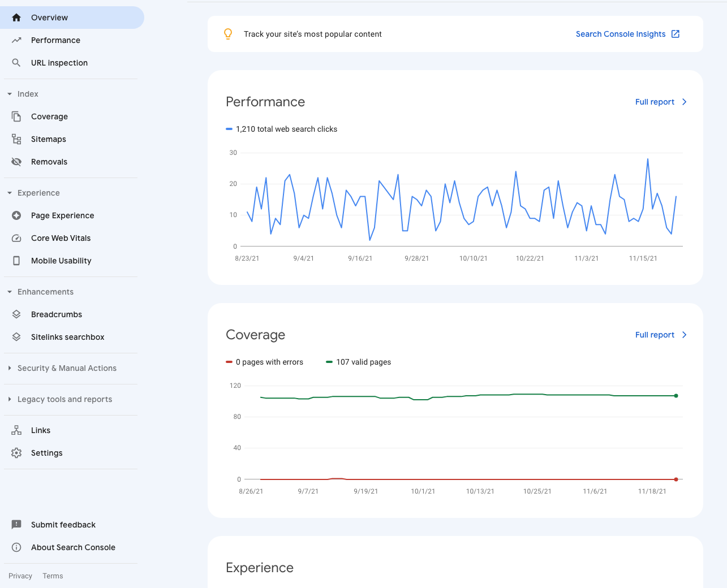
Task: Click About Search Console
Action: [x=73, y=547]
